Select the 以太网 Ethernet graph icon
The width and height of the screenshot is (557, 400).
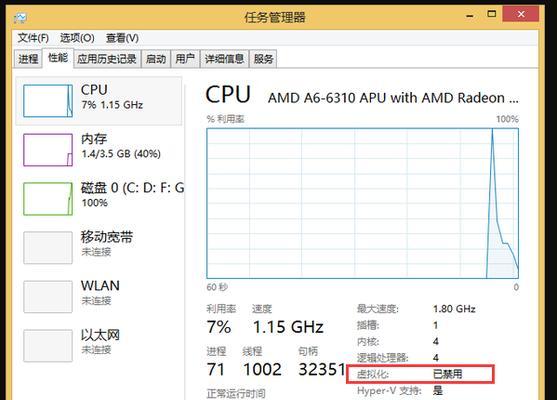pos(48,346)
